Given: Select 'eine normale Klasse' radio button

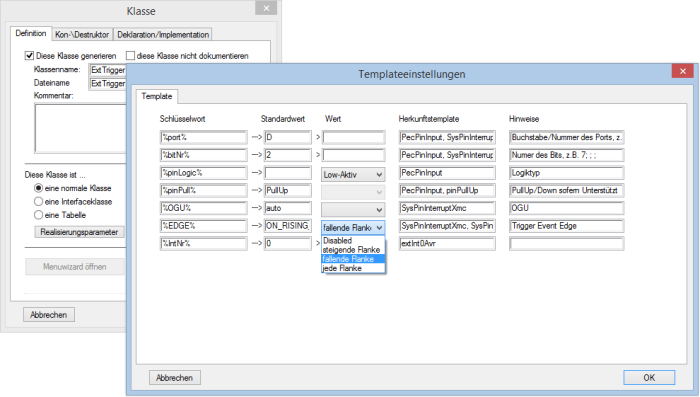Looking at the screenshot, I should click(38, 188).
